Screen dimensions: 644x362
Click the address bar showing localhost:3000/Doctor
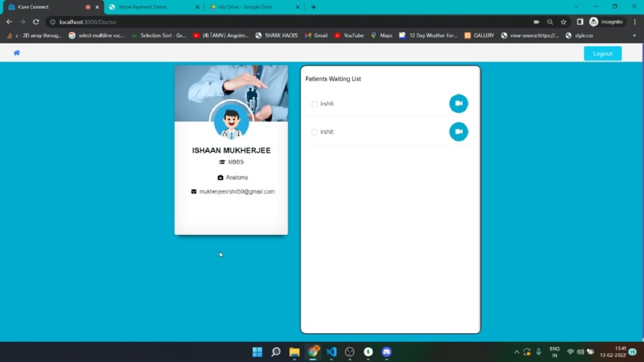point(288,22)
